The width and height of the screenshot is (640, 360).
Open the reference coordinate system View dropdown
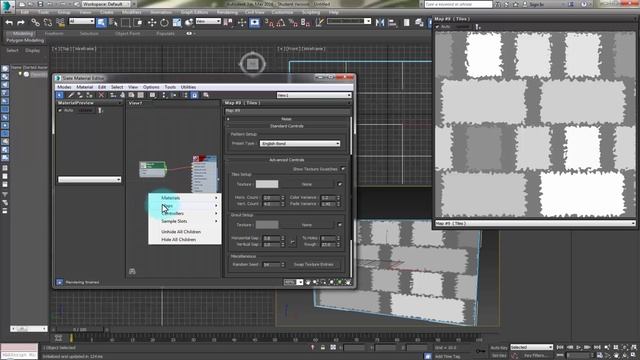pos(208,21)
